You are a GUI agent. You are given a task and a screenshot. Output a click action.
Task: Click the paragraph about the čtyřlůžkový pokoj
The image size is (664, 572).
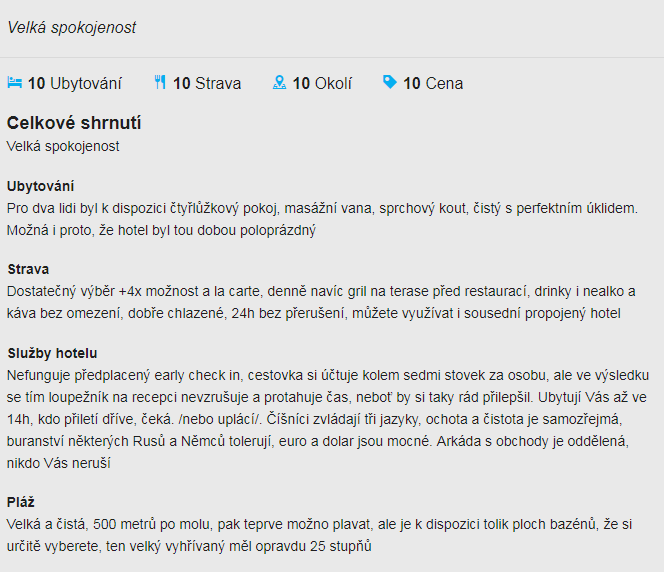point(321,219)
